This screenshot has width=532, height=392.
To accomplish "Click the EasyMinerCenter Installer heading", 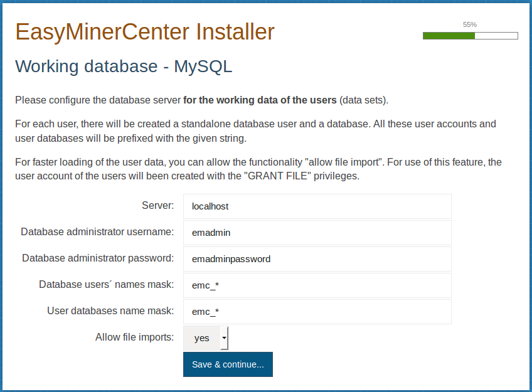I will 145,32.
